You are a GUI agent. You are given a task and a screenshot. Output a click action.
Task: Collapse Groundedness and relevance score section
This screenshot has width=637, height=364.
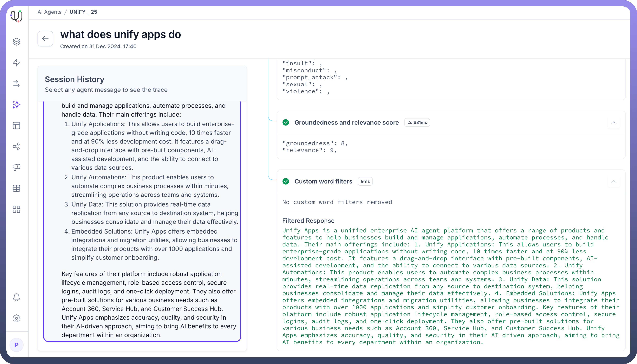[x=613, y=123]
